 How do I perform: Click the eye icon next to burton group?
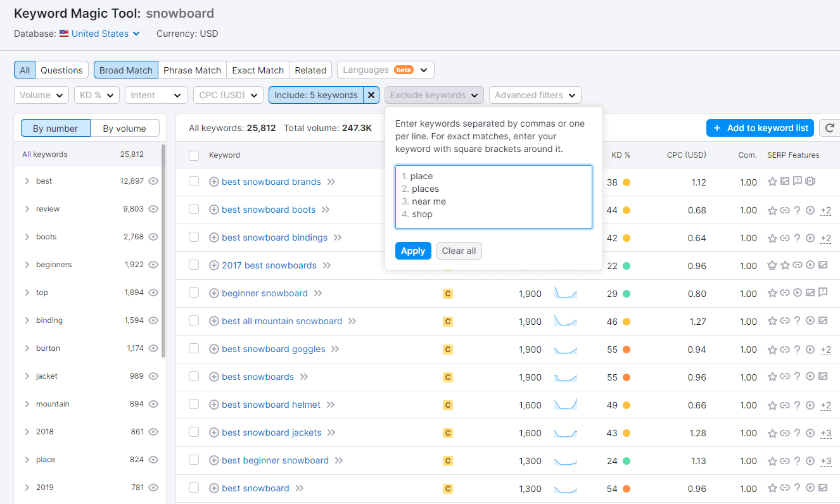click(153, 348)
